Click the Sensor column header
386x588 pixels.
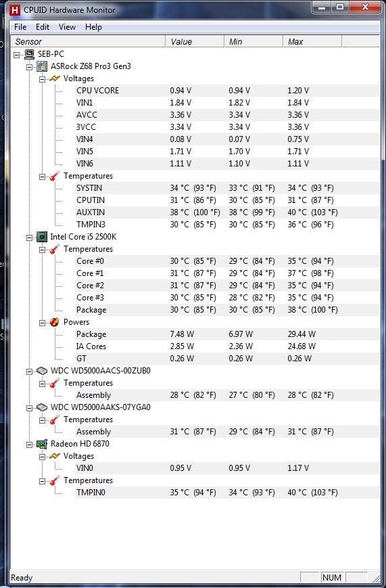pyautogui.click(x=88, y=42)
